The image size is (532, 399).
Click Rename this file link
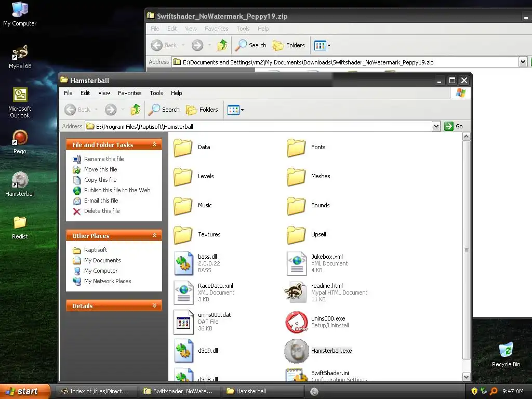tap(104, 159)
